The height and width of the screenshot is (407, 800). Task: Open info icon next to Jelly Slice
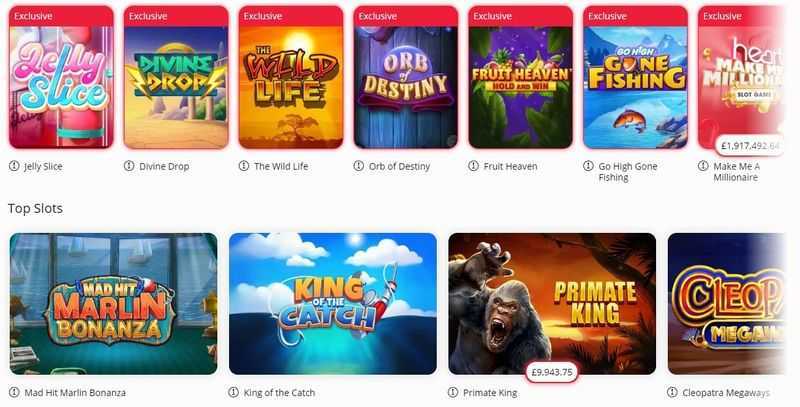[x=14, y=166]
